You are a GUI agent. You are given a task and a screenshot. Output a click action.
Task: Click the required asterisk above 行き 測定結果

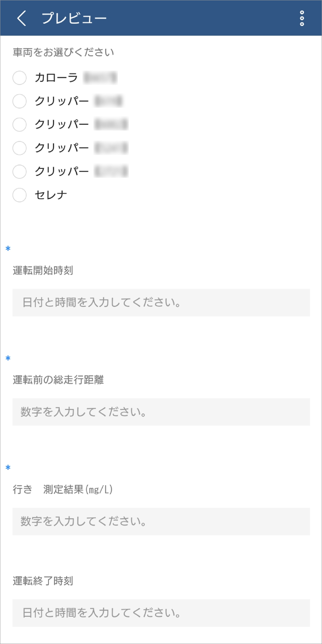pos(8,468)
